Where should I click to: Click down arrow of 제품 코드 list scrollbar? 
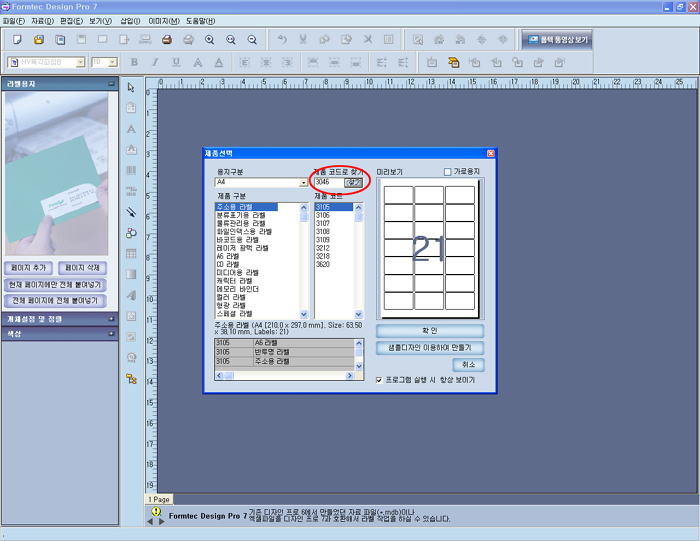[x=358, y=314]
